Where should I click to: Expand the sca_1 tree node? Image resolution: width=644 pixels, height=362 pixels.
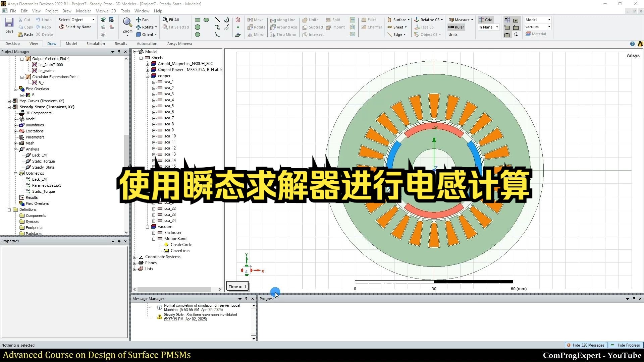pos(154,82)
